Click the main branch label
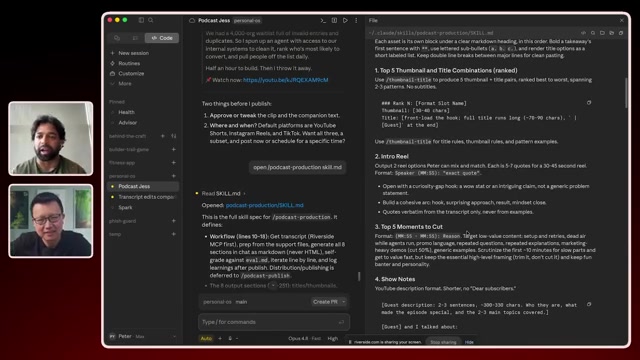This screenshot has height=360, width=640. point(241,302)
